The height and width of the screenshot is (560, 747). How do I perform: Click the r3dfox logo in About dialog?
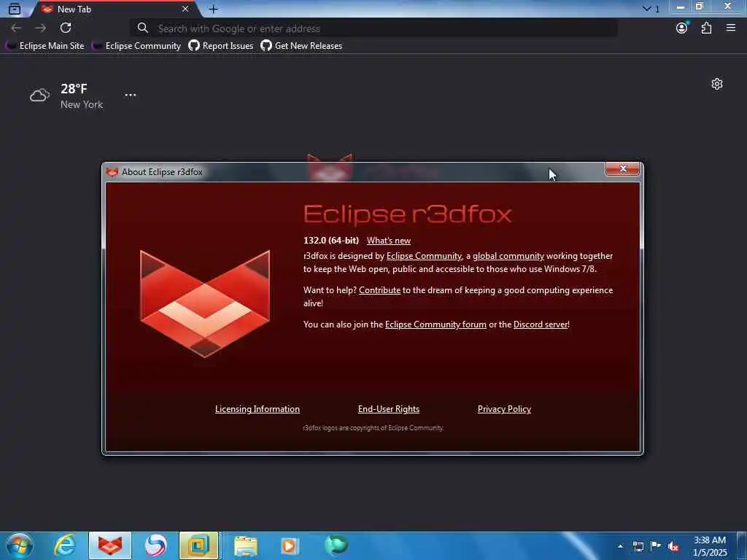pos(205,303)
